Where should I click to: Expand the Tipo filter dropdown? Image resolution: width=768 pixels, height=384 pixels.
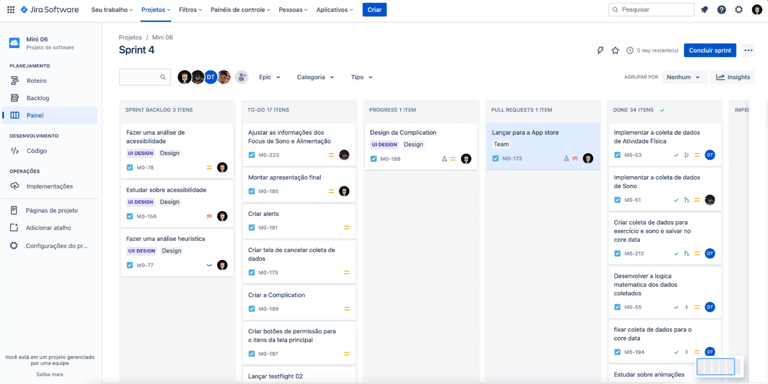coord(361,77)
